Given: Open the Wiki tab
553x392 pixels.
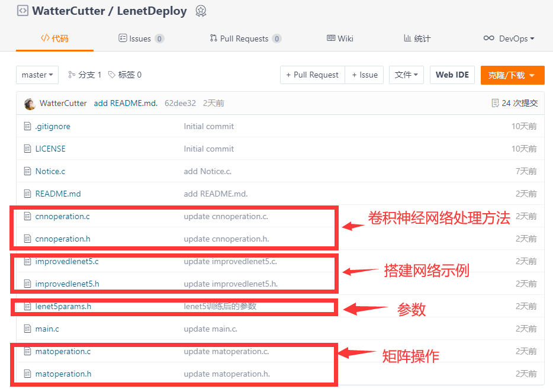Looking at the screenshot, I should tap(340, 38).
